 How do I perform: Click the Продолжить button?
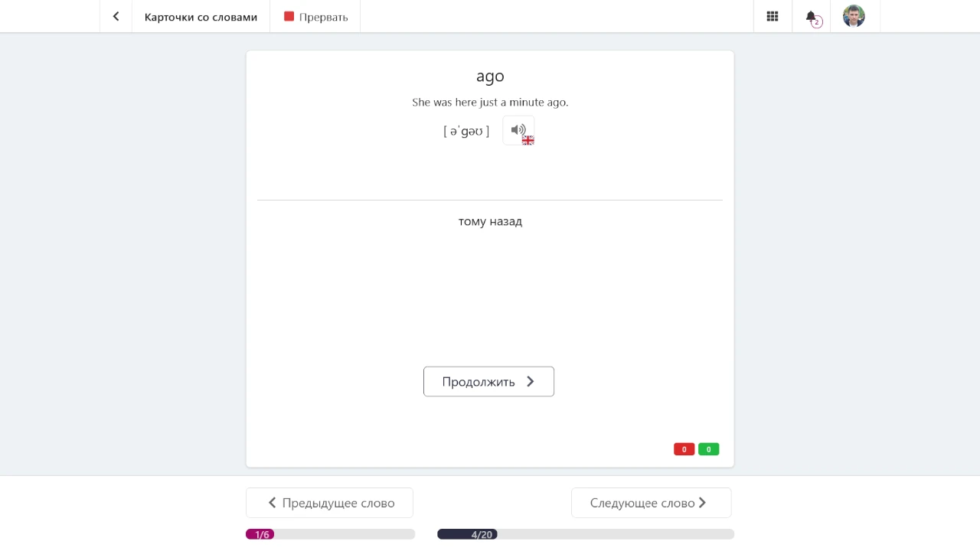[488, 382]
